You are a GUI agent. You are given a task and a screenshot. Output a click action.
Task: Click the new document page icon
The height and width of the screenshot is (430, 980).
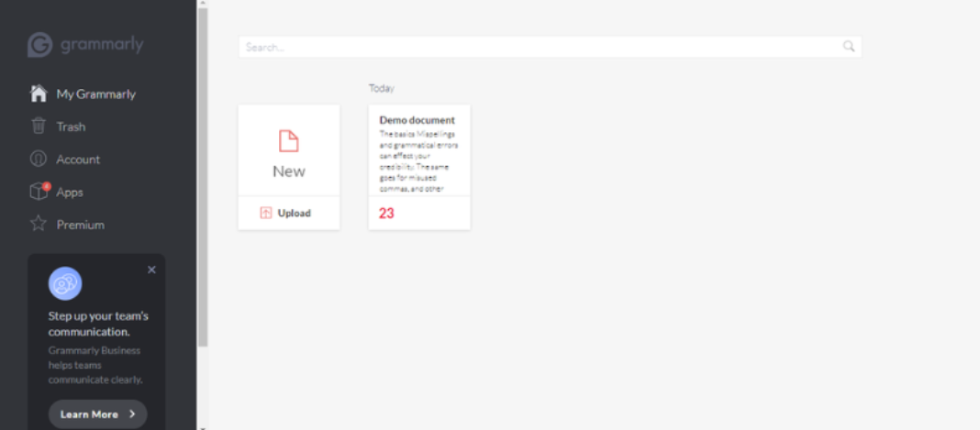pyautogui.click(x=289, y=141)
